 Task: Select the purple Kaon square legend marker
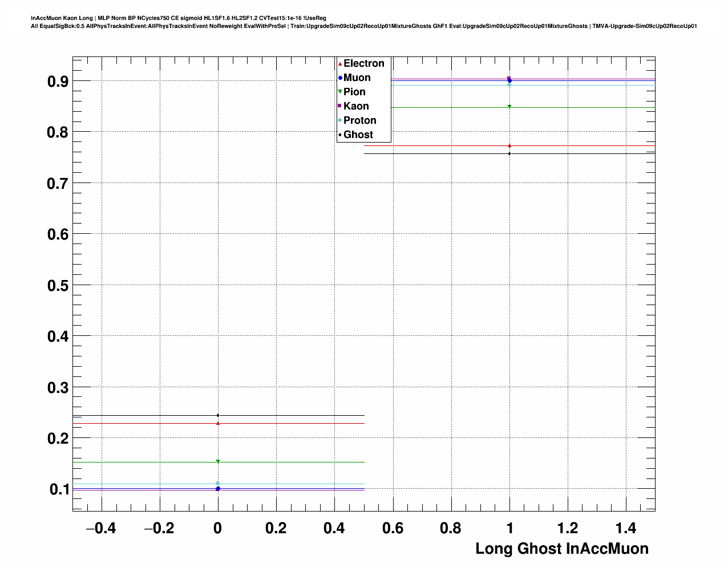[340, 106]
